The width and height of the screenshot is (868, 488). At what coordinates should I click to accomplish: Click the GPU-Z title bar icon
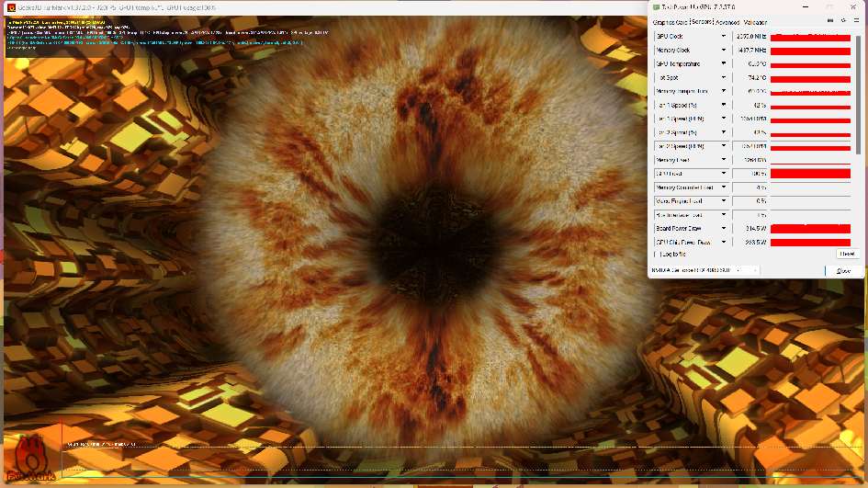click(656, 6)
